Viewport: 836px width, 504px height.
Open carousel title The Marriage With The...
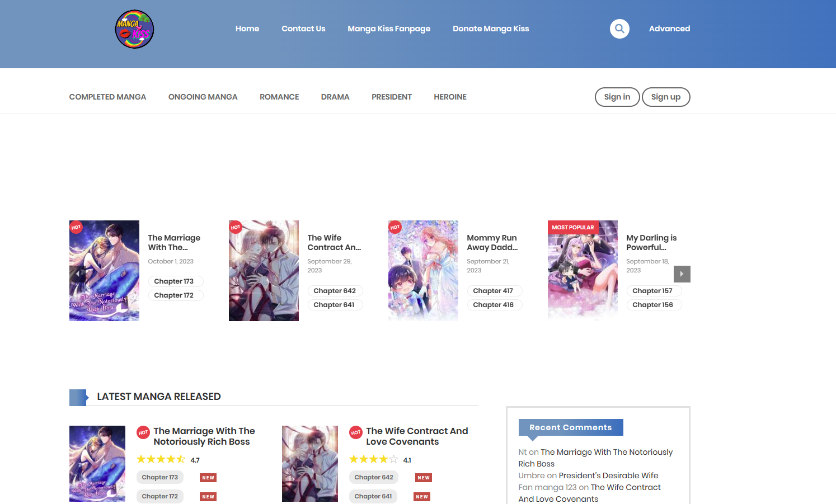pos(174,242)
